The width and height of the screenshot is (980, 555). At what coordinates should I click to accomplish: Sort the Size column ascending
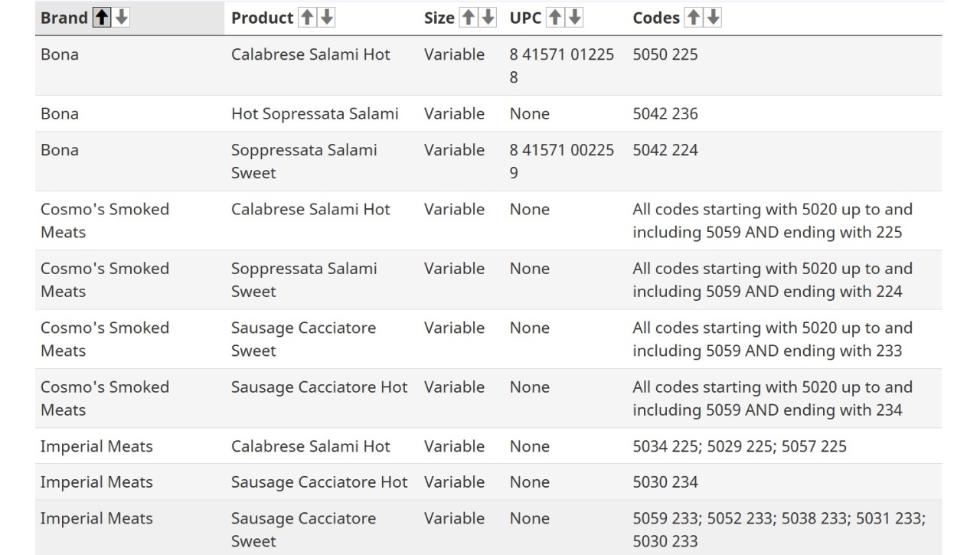click(x=468, y=18)
